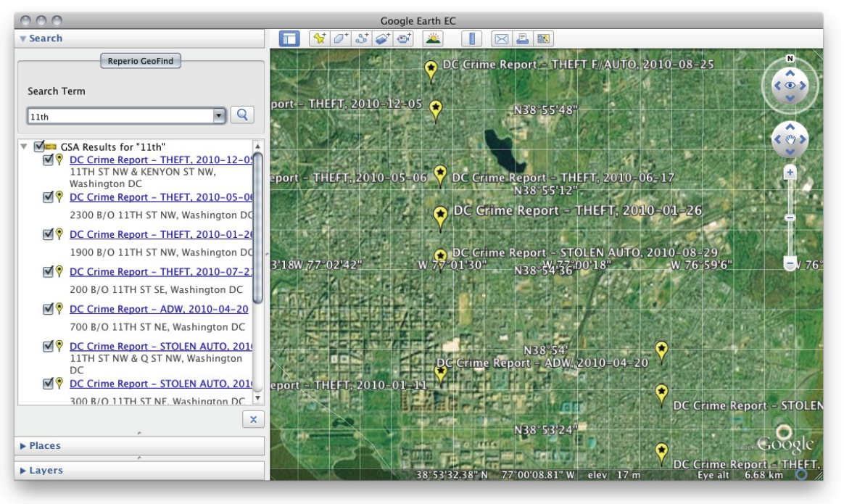Viewport: 844px width, 504px height.
Task: Click the results list scroll-up arrow
Action: coord(257,146)
